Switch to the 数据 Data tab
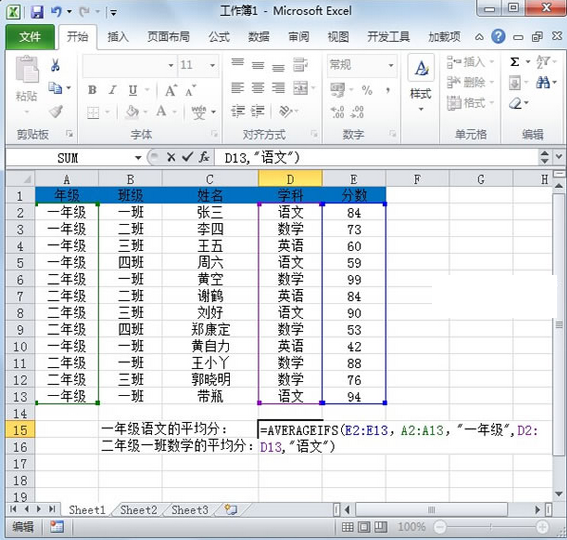 tap(259, 37)
